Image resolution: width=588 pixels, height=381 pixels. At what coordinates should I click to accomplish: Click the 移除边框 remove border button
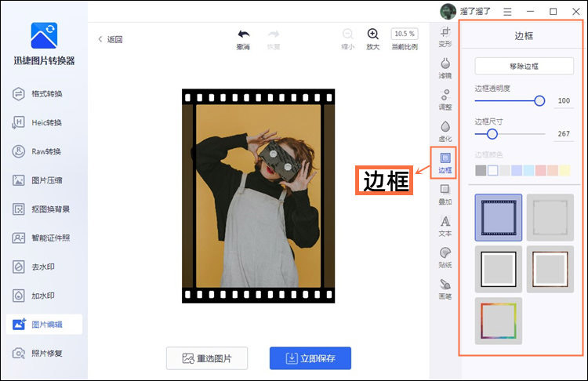[x=524, y=67]
